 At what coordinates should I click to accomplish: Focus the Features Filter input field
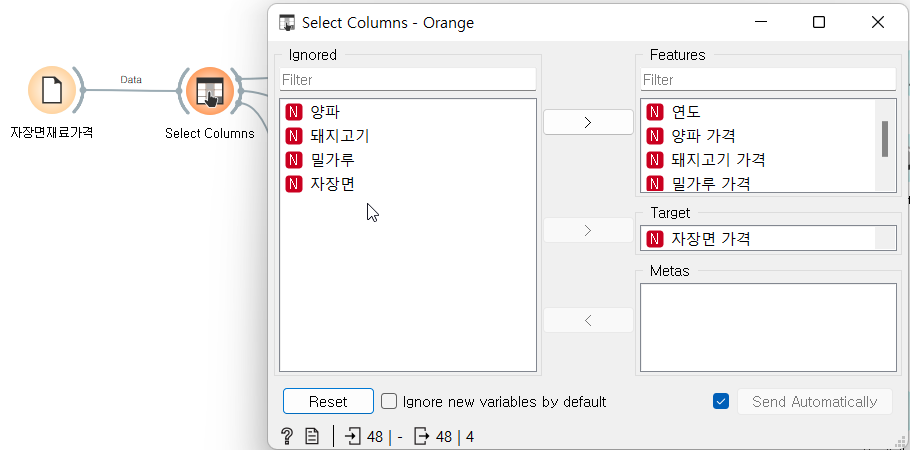[768, 80]
